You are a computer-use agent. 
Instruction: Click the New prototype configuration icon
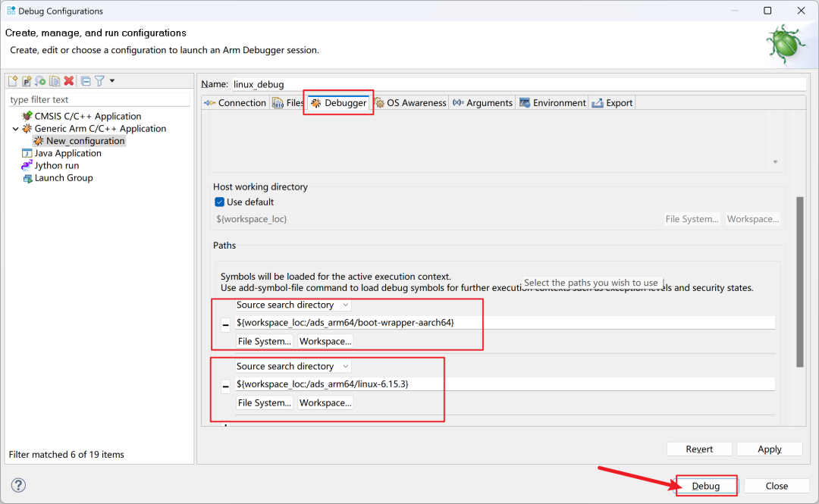[27, 81]
